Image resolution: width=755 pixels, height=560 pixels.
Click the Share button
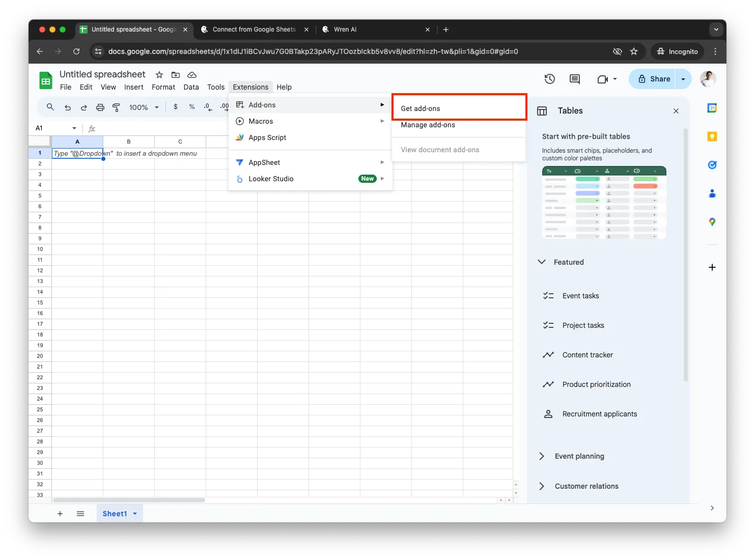click(x=654, y=79)
